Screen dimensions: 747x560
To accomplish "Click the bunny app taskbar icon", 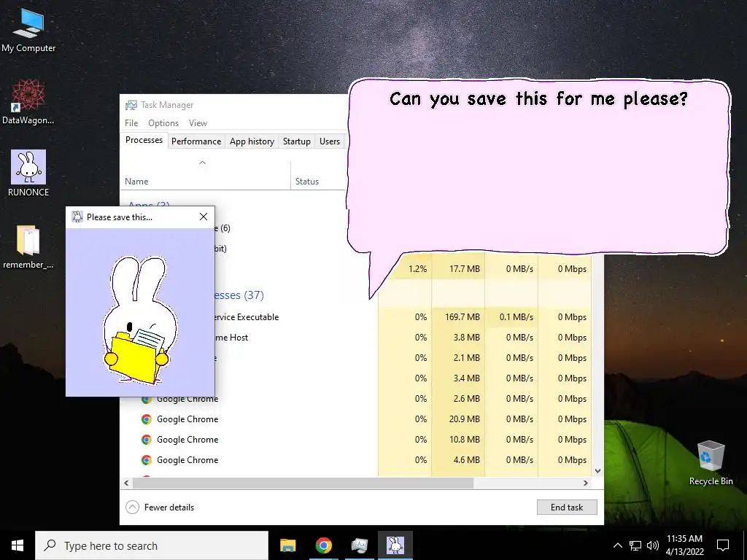I will tap(395, 545).
